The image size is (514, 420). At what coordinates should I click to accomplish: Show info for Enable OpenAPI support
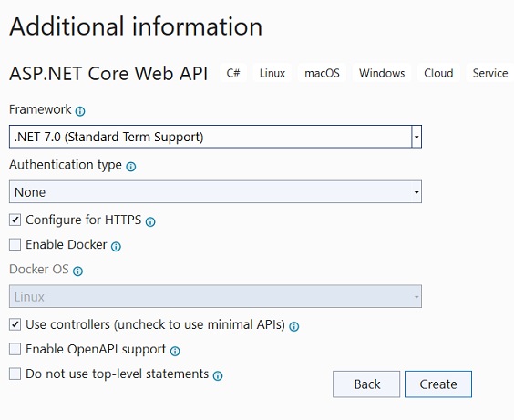[x=175, y=351]
